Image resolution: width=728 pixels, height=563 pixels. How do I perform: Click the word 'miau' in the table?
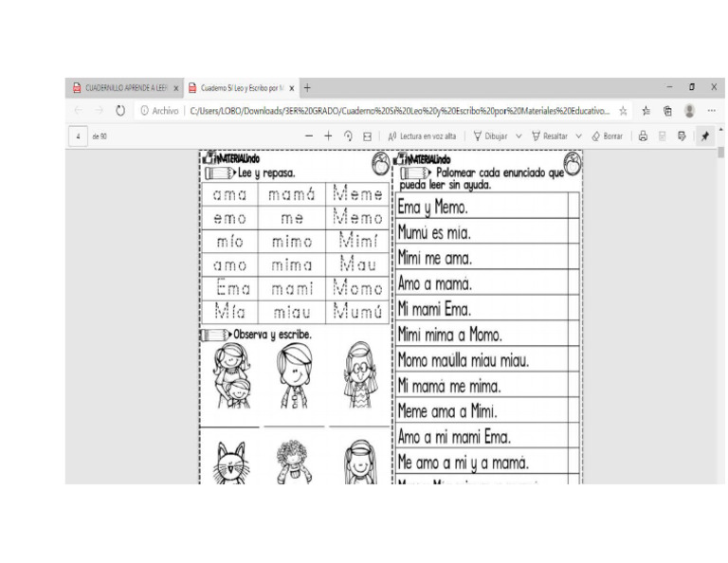292,312
